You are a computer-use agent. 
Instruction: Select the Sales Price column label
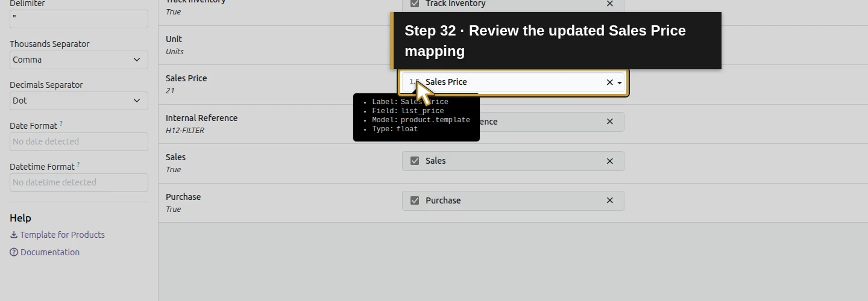coord(186,78)
